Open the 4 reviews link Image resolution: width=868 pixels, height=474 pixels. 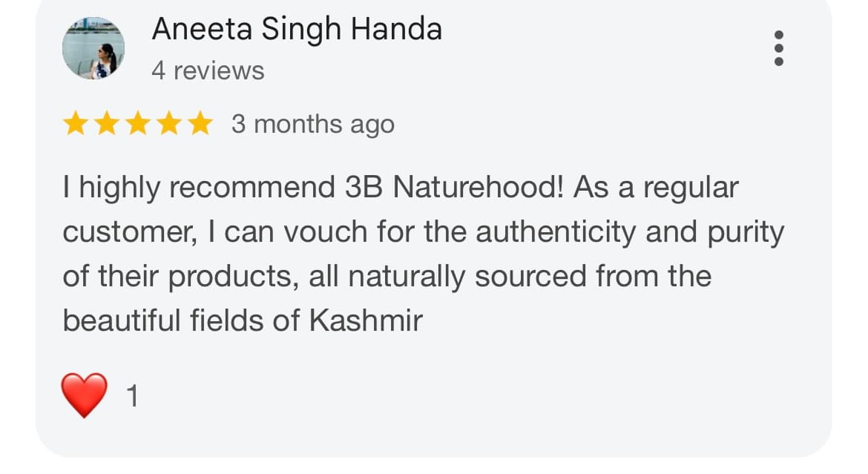coord(208,70)
